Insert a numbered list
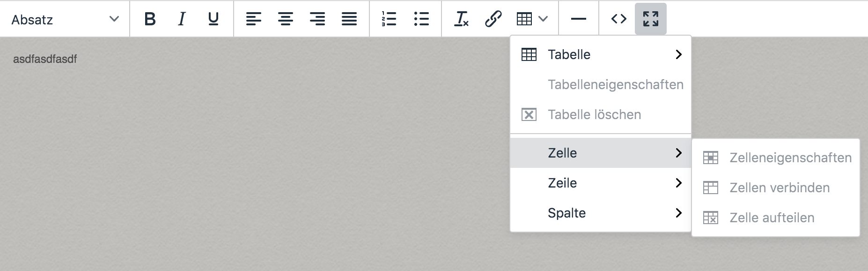Viewport: 868px width, 271px height. tap(389, 19)
